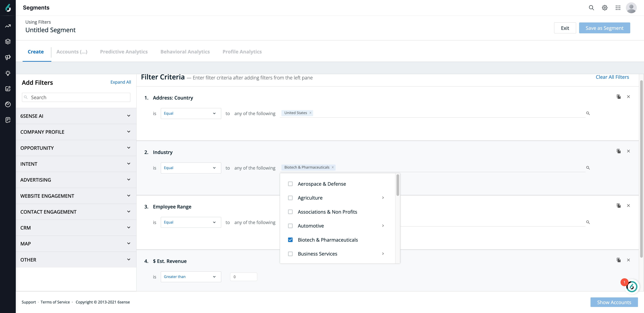This screenshot has height=313, width=644.
Task: Remove the United States tag
Action: click(310, 113)
